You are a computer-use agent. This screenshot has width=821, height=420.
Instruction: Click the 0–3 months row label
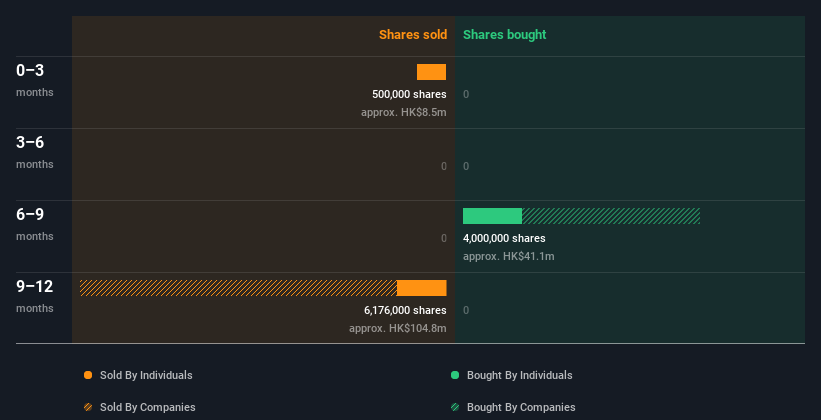[35, 80]
